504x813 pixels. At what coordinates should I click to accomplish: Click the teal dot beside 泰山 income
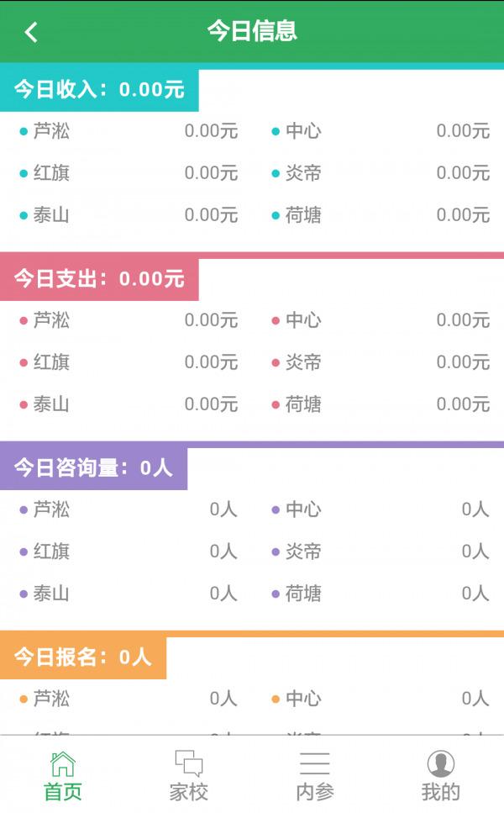coord(24,216)
